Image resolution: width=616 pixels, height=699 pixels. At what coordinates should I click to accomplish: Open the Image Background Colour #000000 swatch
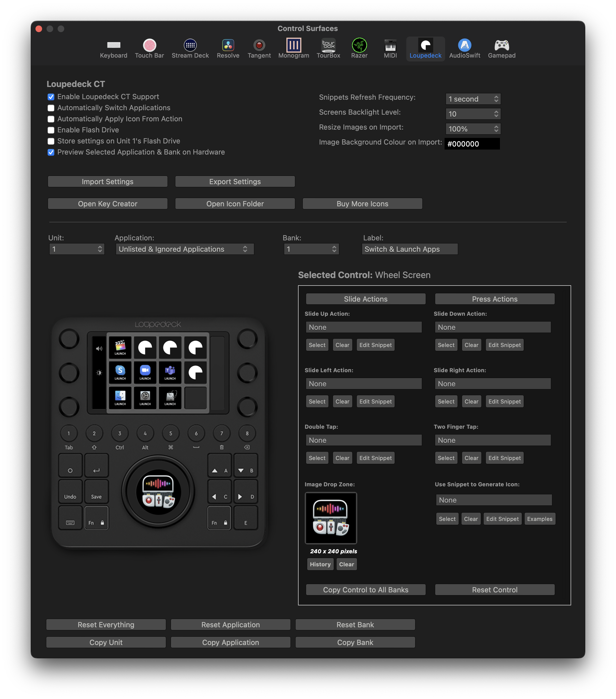coord(472,144)
